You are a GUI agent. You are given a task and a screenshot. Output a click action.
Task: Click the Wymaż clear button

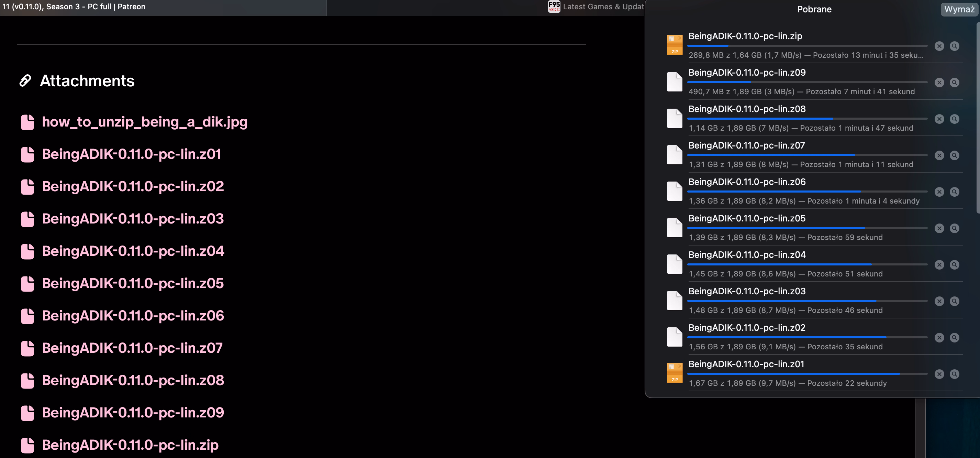coord(959,9)
